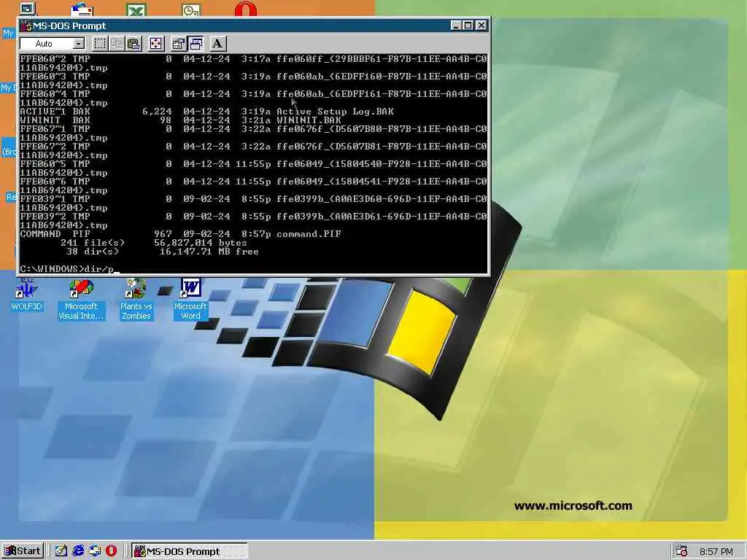Click the '6,224' file size value
The width and height of the screenshot is (747, 560).
pyautogui.click(x=157, y=112)
